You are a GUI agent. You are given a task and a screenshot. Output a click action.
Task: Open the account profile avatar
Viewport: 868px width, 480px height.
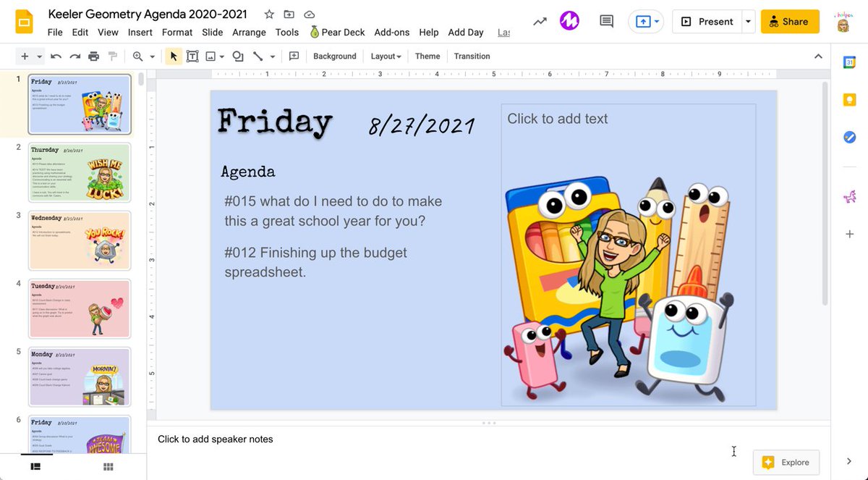[x=843, y=22]
